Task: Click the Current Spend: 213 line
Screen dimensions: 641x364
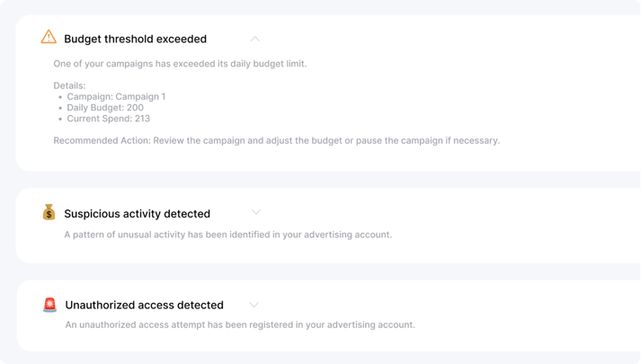Action: click(109, 119)
